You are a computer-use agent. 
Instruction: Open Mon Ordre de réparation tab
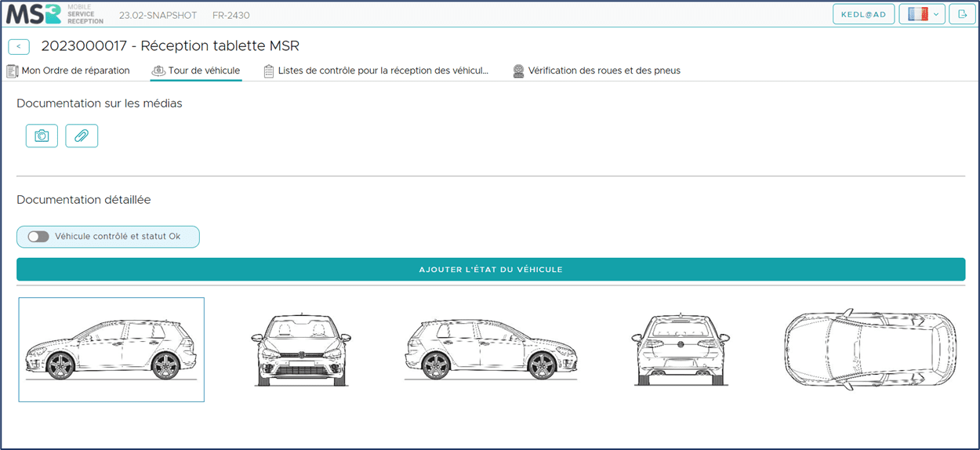point(68,71)
